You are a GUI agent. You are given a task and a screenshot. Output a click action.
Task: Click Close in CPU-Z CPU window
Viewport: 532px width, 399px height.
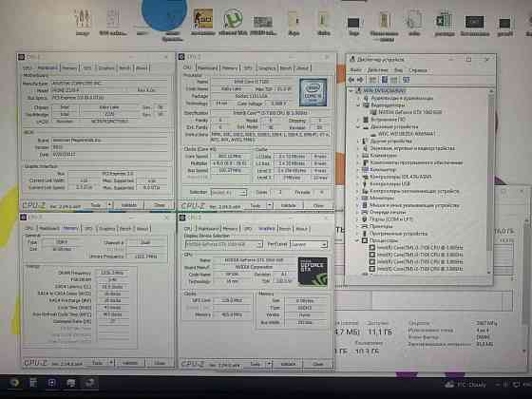[x=318, y=205]
